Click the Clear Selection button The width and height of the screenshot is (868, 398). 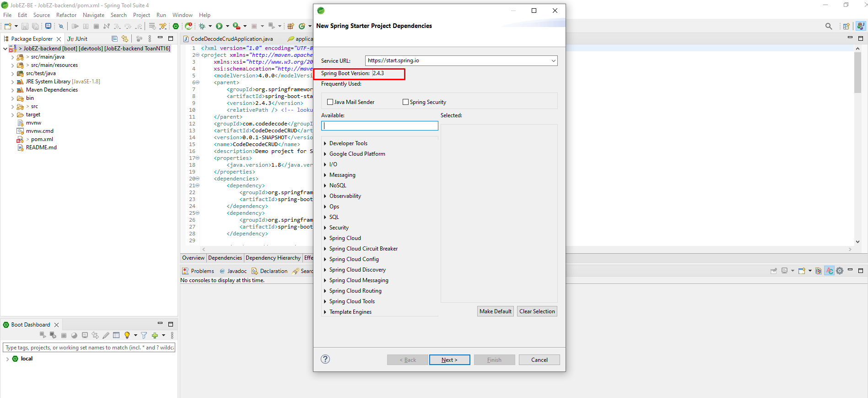coord(537,311)
